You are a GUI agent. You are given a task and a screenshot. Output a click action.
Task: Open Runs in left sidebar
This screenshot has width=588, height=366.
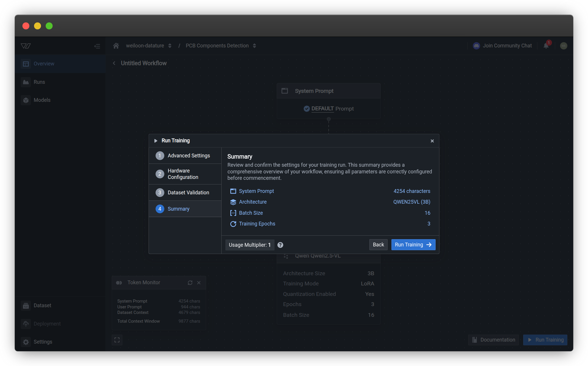point(39,82)
